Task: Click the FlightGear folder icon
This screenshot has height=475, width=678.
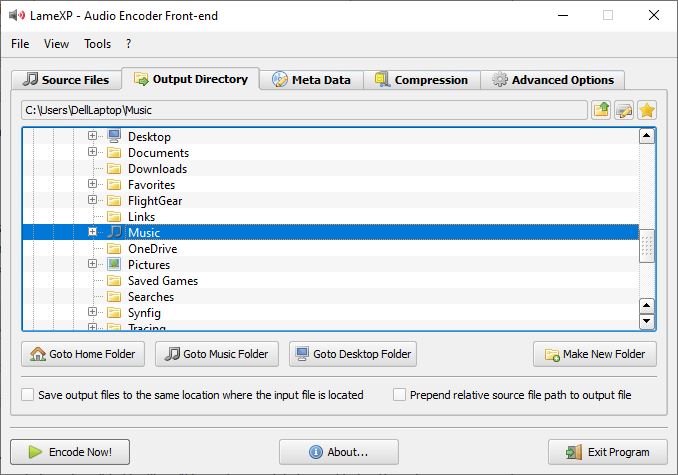Action: click(x=114, y=200)
